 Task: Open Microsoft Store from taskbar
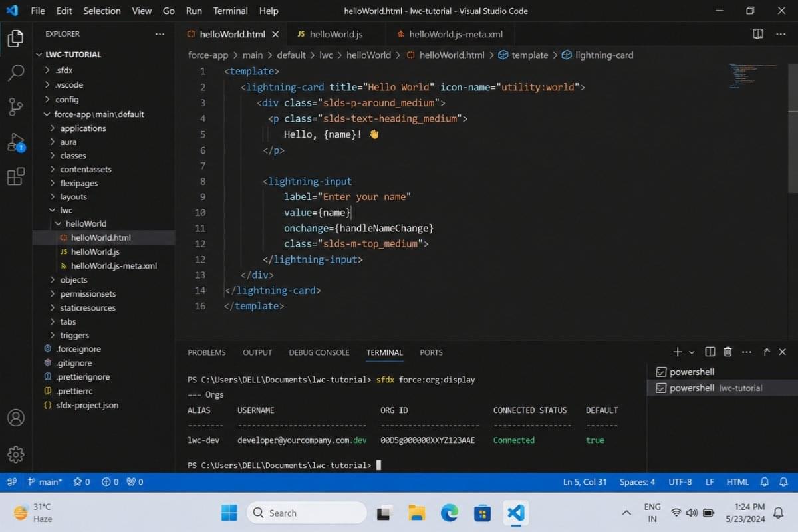tap(482, 513)
